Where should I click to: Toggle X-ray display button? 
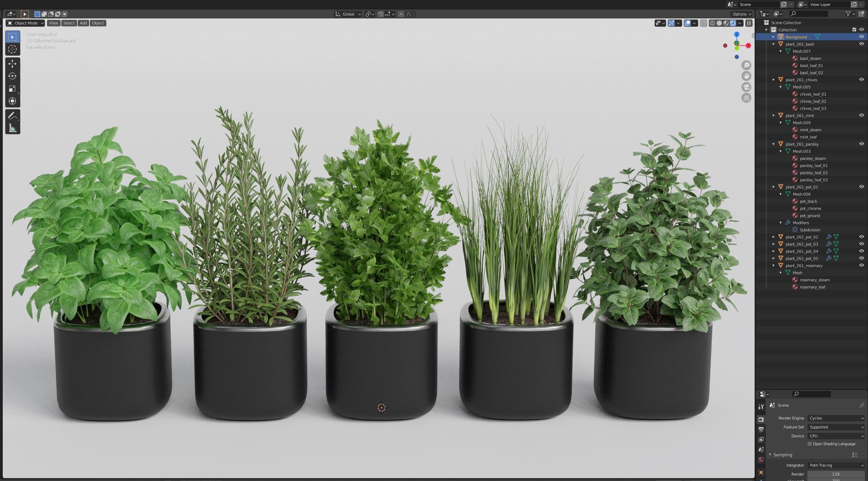click(x=703, y=23)
